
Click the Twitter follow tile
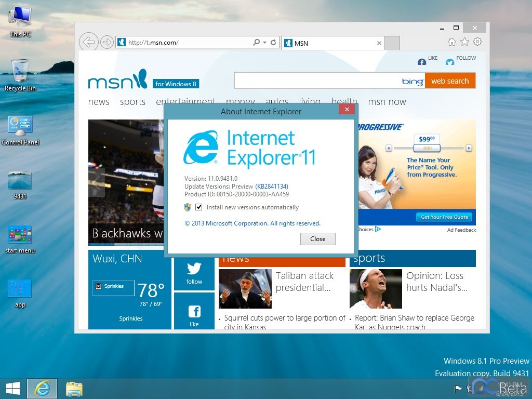pos(194,273)
